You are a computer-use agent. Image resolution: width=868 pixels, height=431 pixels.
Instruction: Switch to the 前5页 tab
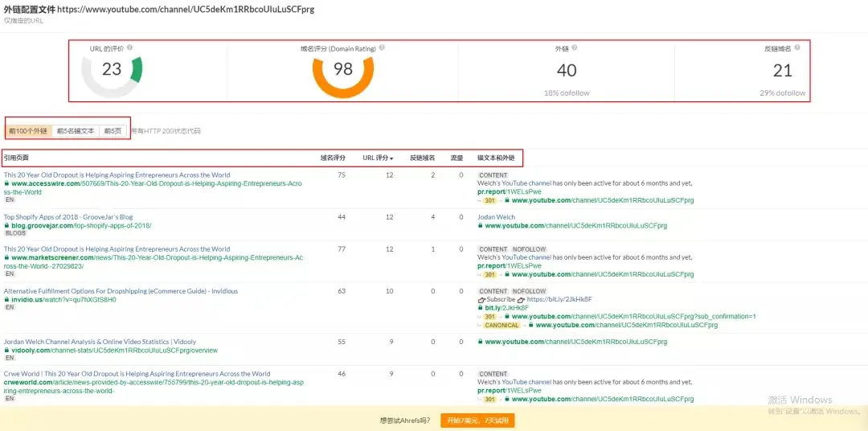[x=113, y=130]
